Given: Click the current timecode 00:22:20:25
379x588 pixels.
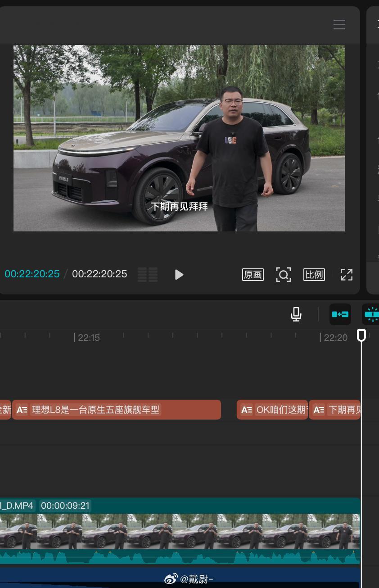Looking at the screenshot, I should (x=32, y=274).
